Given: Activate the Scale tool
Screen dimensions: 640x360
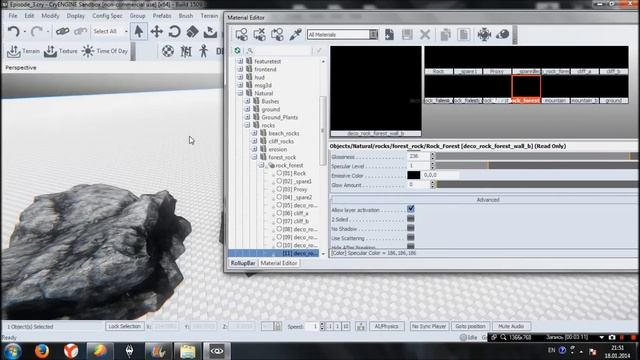Looking at the screenshot, I should point(192,31).
